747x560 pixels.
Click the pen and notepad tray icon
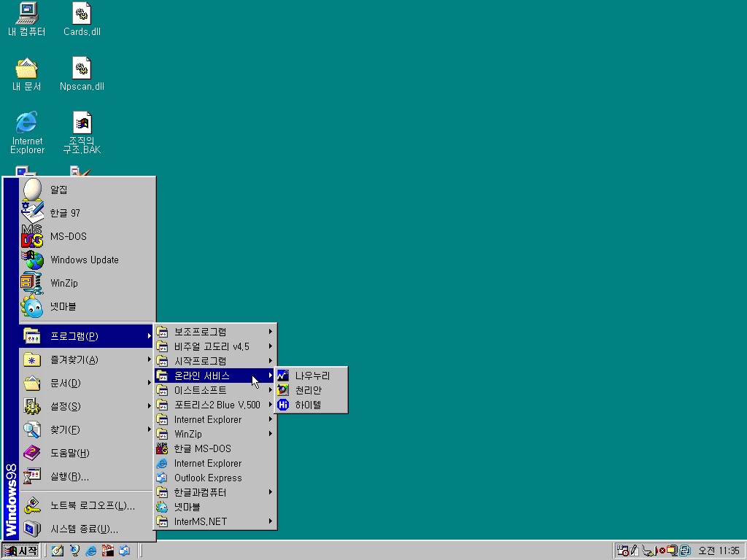point(635,551)
